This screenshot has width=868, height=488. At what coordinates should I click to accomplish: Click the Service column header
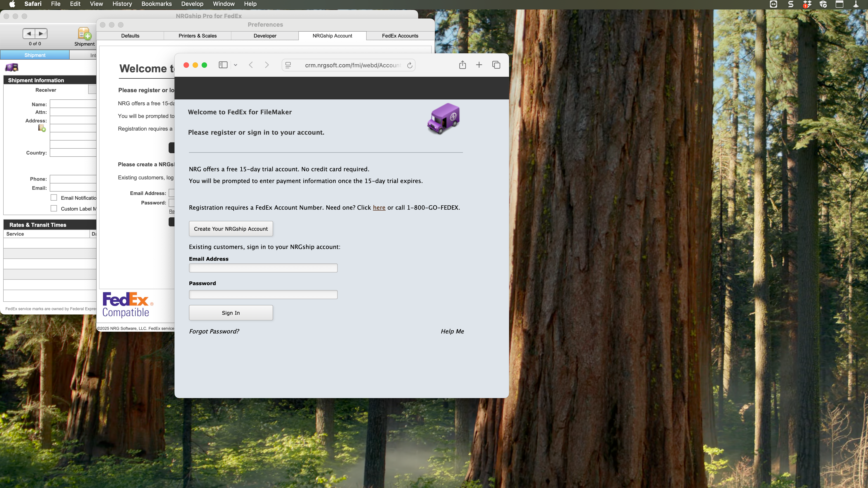[47, 234]
